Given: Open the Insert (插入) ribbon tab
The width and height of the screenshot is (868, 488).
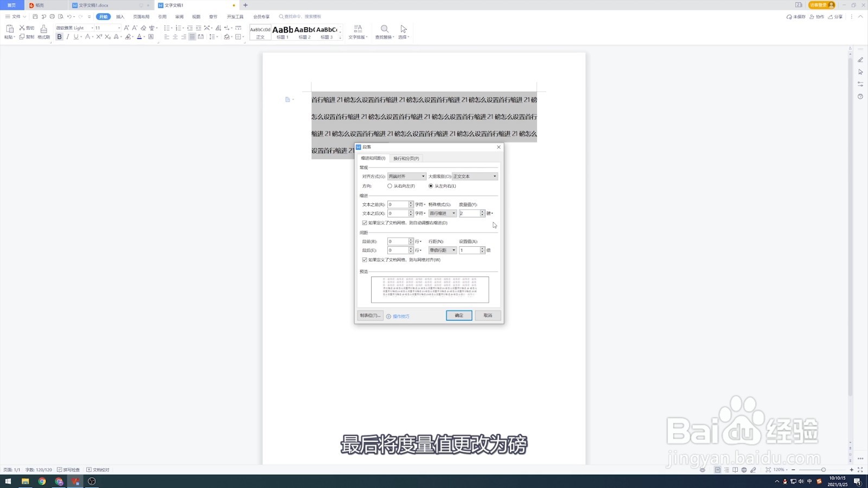Looking at the screenshot, I should (120, 17).
